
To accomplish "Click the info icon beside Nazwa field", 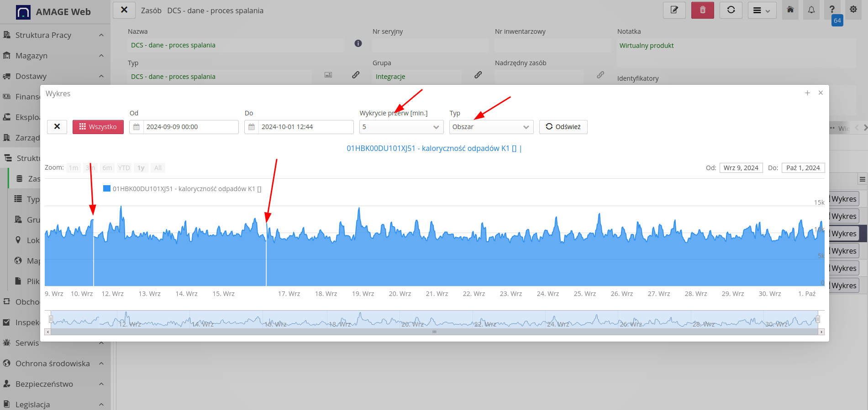I will [x=358, y=43].
